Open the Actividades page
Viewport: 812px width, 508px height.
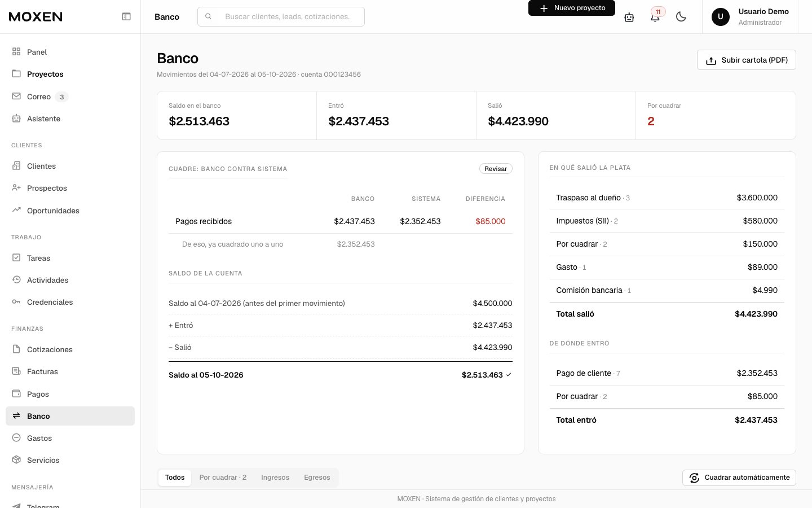coord(70,280)
